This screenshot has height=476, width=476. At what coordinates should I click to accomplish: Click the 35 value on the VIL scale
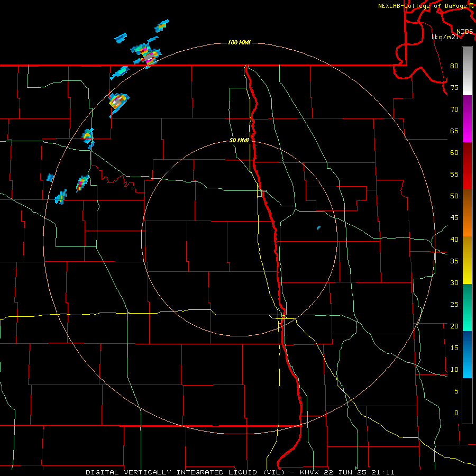pyautogui.click(x=454, y=261)
